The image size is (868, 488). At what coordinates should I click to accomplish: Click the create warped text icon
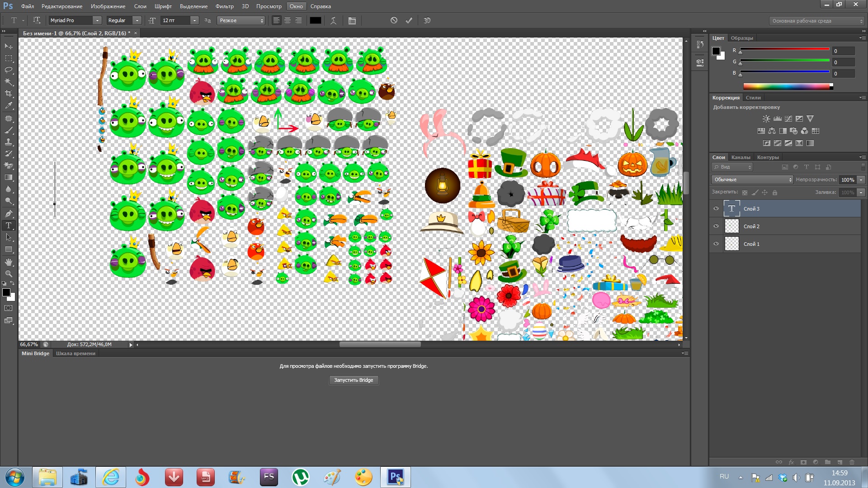coord(333,20)
